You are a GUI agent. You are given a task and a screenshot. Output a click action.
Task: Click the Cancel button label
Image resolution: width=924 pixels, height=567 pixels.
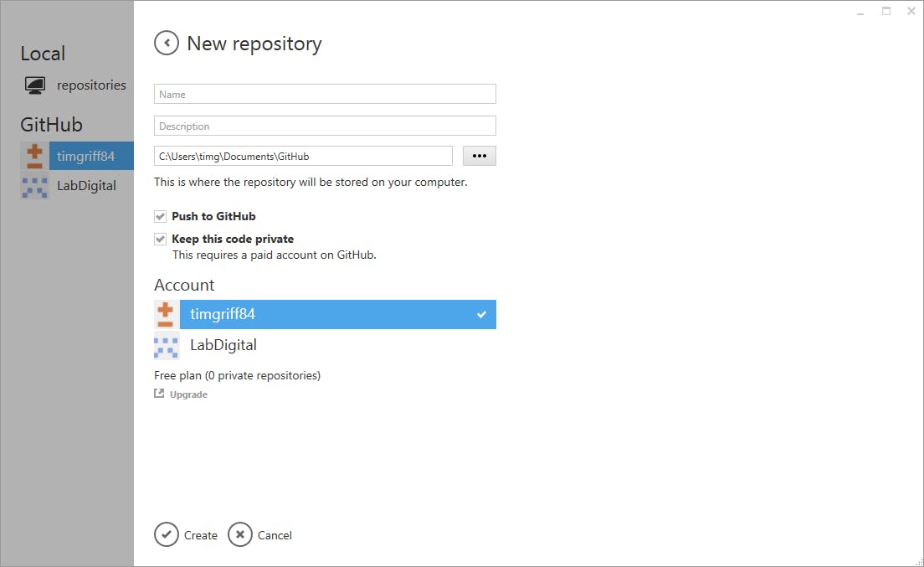275,535
